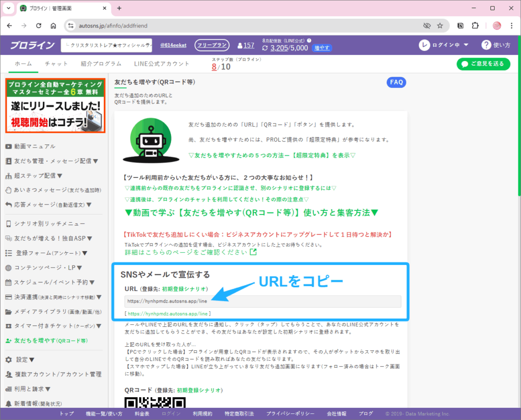Bookmark page with star icon
The width and height of the screenshot is (521, 420).
pos(440,25)
